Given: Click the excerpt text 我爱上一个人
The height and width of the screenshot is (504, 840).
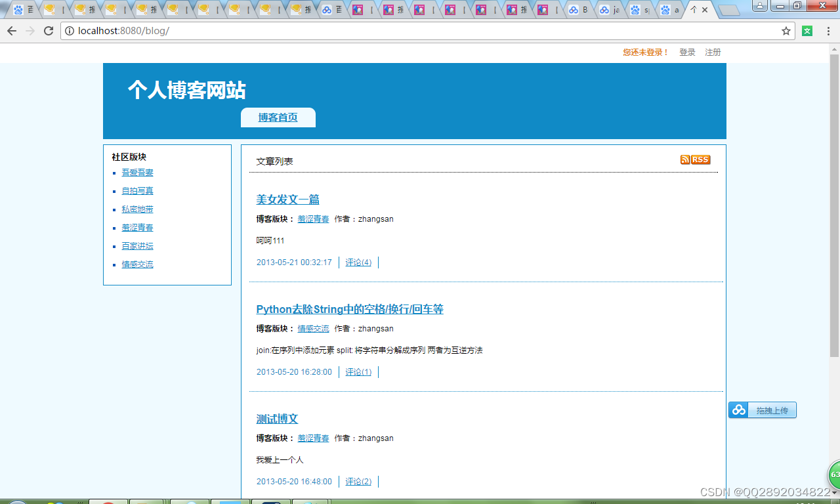Looking at the screenshot, I should tap(280, 460).
